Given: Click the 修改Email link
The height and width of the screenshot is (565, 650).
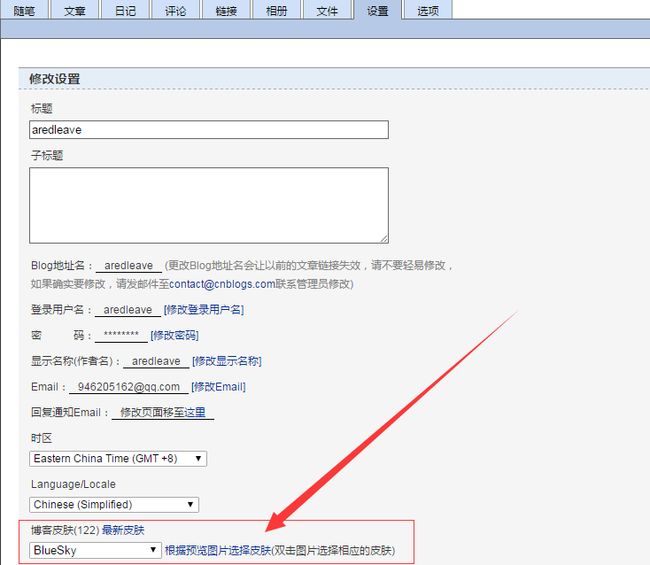Looking at the screenshot, I should point(218,387).
